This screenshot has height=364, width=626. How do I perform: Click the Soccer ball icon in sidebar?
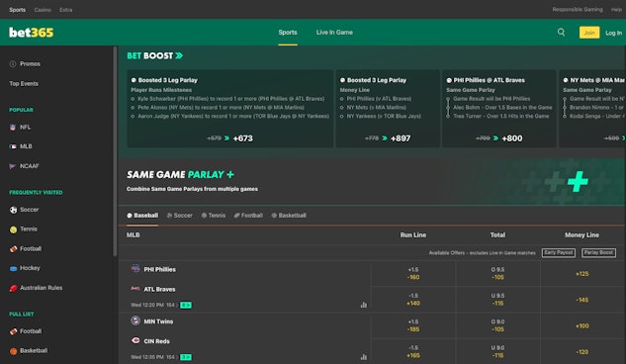click(x=13, y=210)
